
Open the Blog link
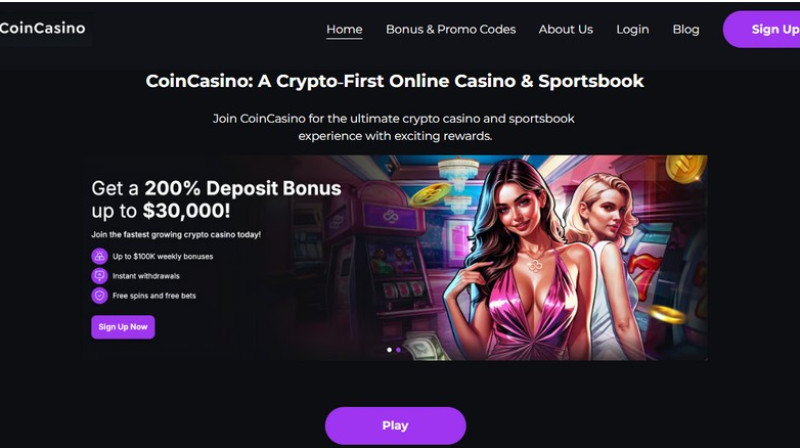686,30
